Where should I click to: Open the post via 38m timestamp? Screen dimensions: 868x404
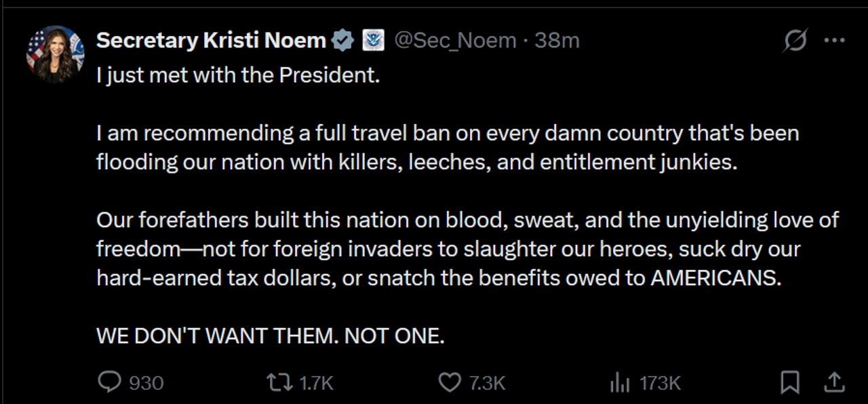coord(557,41)
